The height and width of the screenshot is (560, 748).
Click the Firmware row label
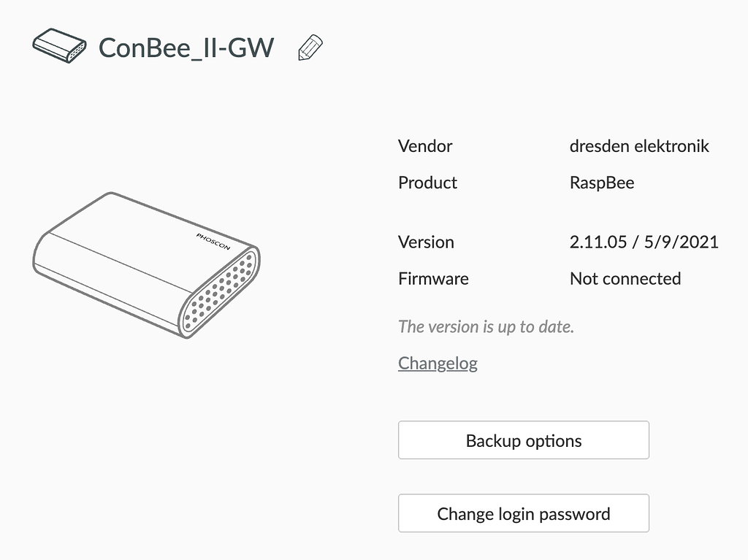click(433, 278)
